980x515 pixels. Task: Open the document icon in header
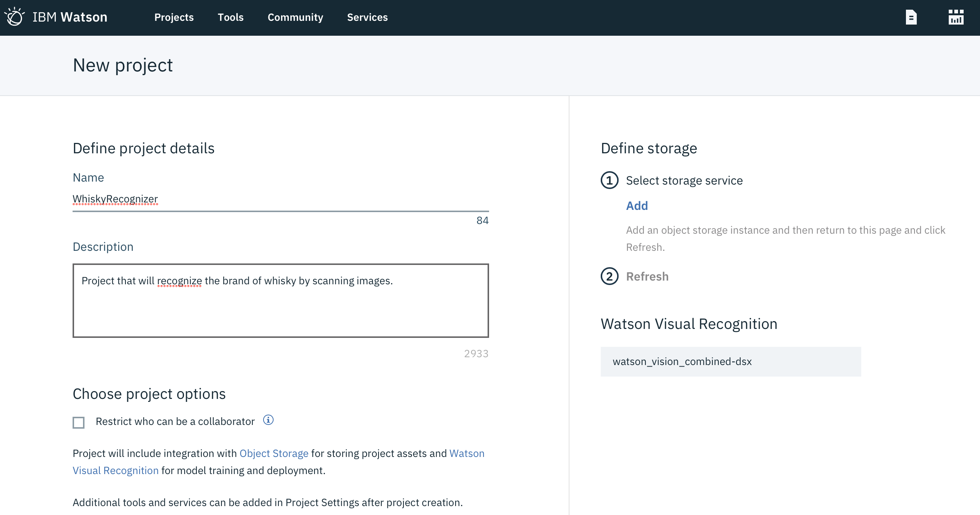[911, 17]
